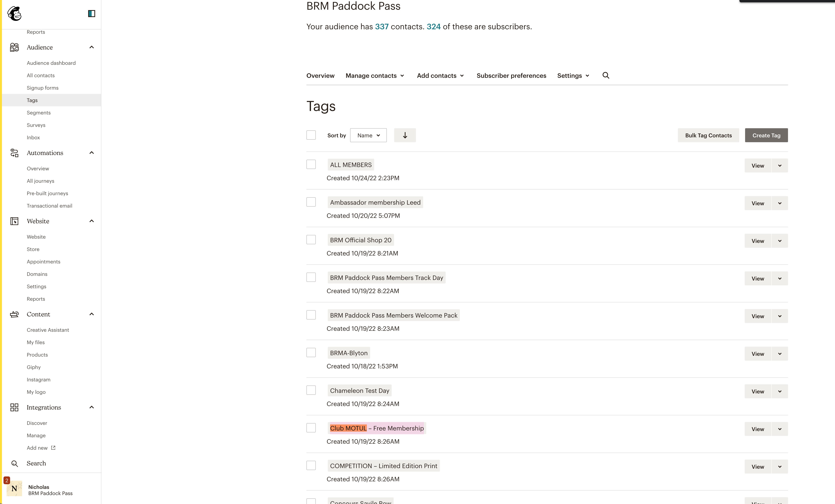Select the BRM Official Shop 20 checkbox
The height and width of the screenshot is (504, 835).
[311, 240]
